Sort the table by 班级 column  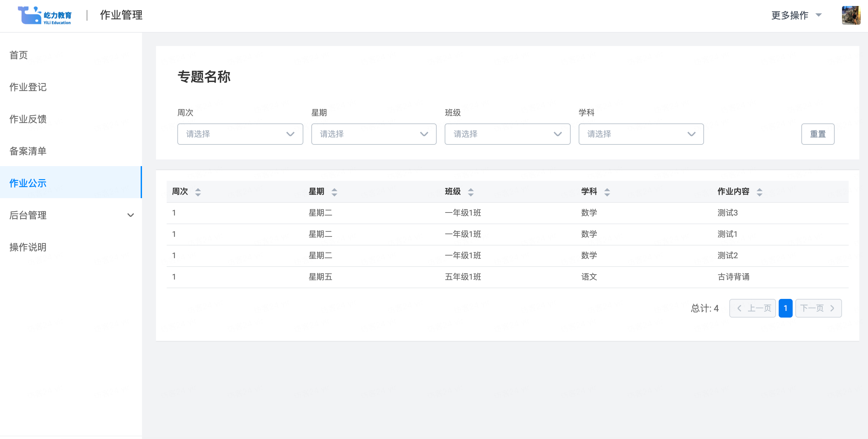(x=470, y=192)
